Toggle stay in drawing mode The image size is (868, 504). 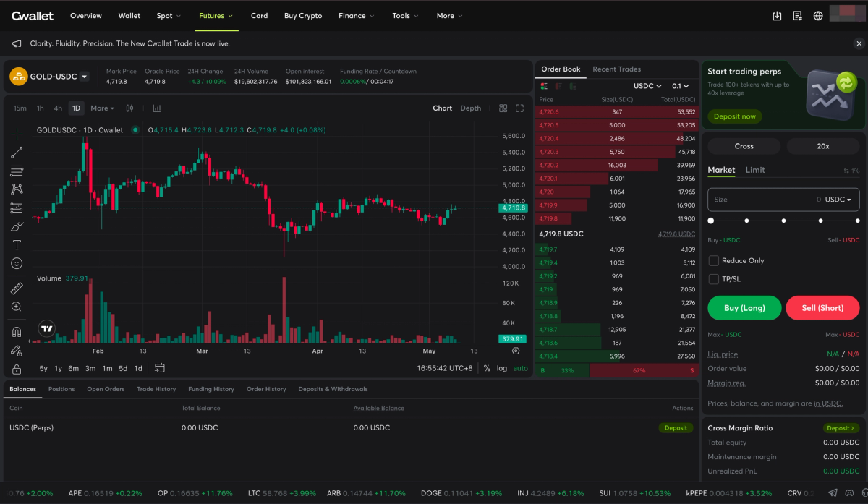click(17, 351)
